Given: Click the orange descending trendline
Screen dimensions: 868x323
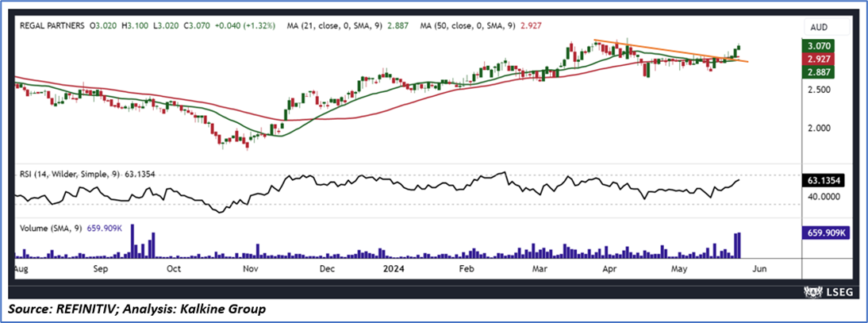Looking at the screenshot, I should pos(671,51).
